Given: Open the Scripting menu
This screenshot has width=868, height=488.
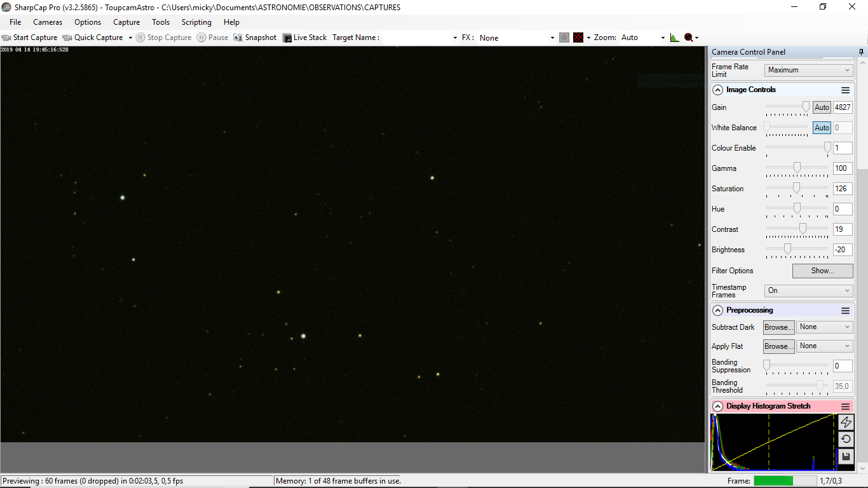Looking at the screenshot, I should tap(196, 22).
